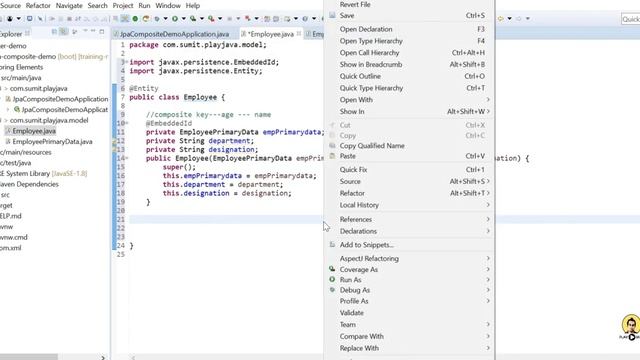
Task: Toggle the highlighted editor toolbar button
Action: tap(125, 19)
